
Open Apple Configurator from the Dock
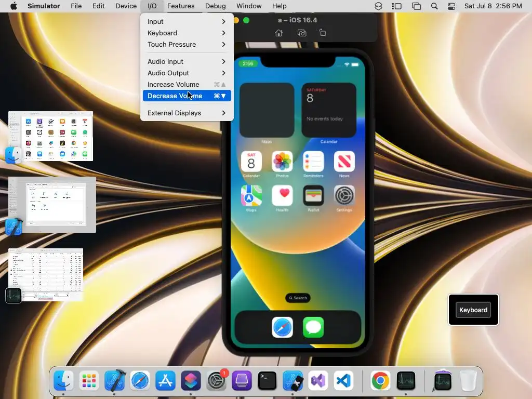click(242, 380)
